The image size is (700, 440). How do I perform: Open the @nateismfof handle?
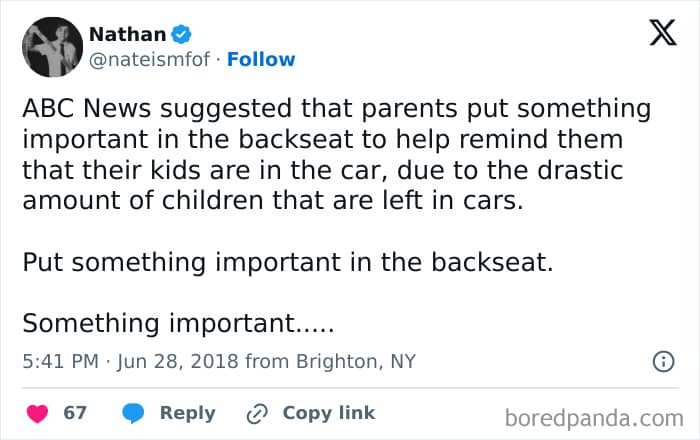click(150, 60)
